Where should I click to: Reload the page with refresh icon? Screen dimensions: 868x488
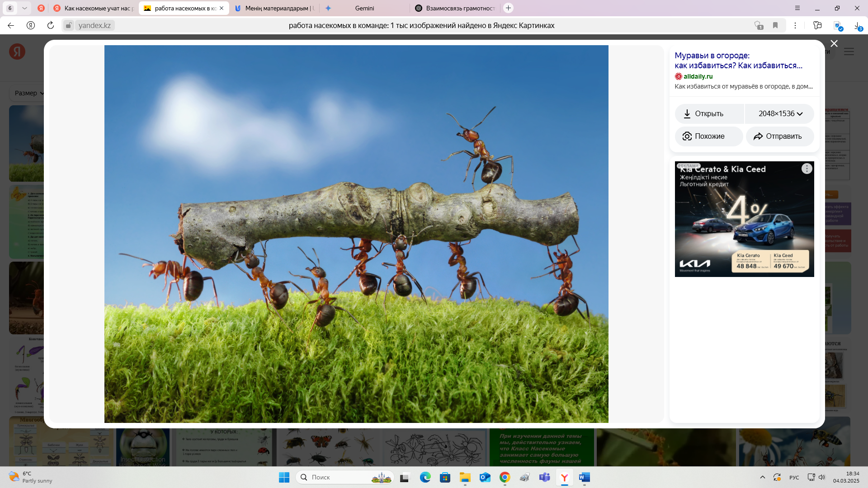pos(51,25)
